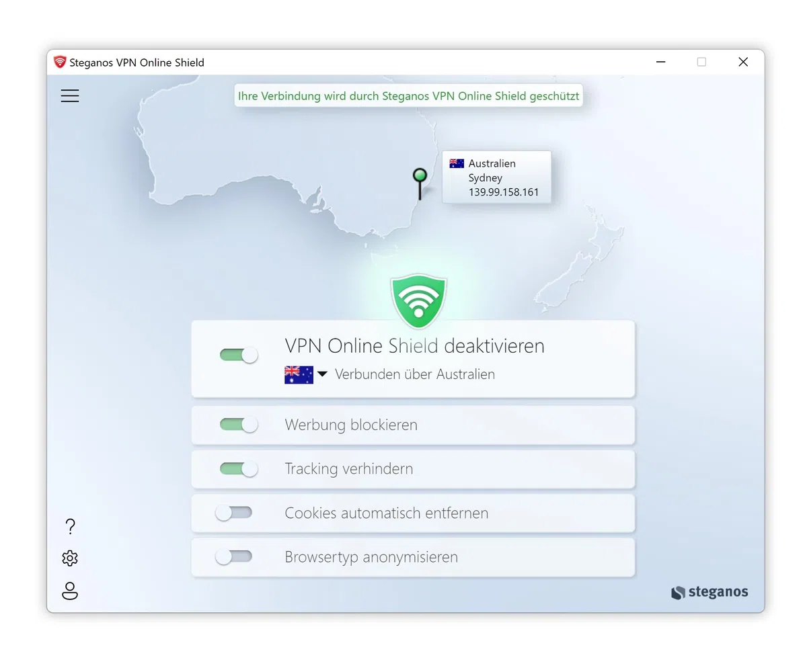Viewport: 807px width, 672px height.
Task: Disable the Tracking verhindern switch
Action: click(x=239, y=469)
